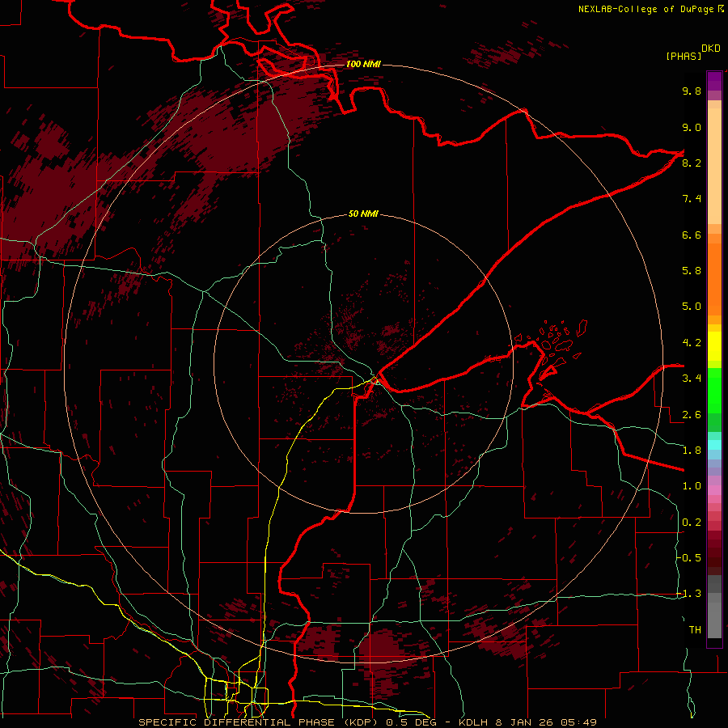The height and width of the screenshot is (728, 728).
Task: Click the 1.0 value on color scale
Action: click(692, 486)
